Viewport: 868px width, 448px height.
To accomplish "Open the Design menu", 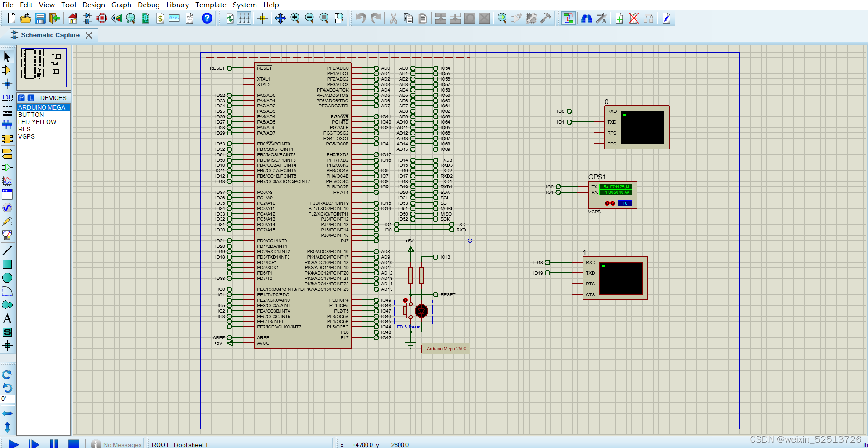I will coord(94,5).
